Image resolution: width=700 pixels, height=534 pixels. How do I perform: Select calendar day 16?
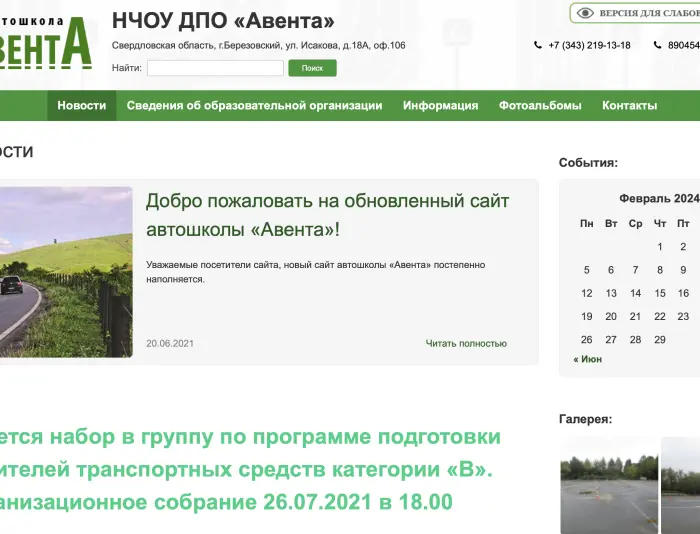[683, 293]
